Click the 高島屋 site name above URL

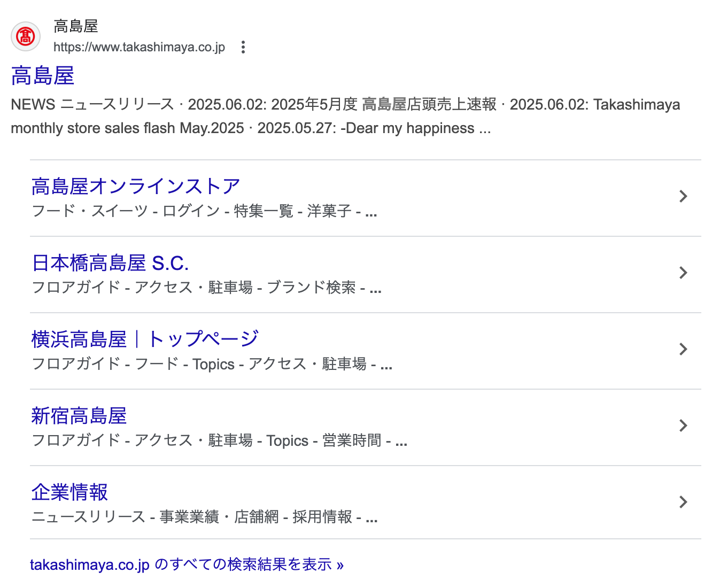click(x=76, y=26)
